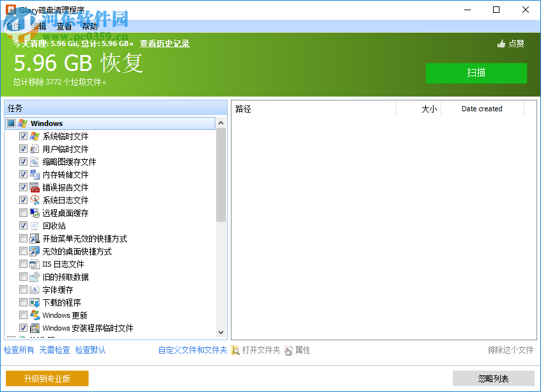Screen dimensions: 541x392
Task: Click the 打开文件夹 folder icon
Action: [237, 350]
